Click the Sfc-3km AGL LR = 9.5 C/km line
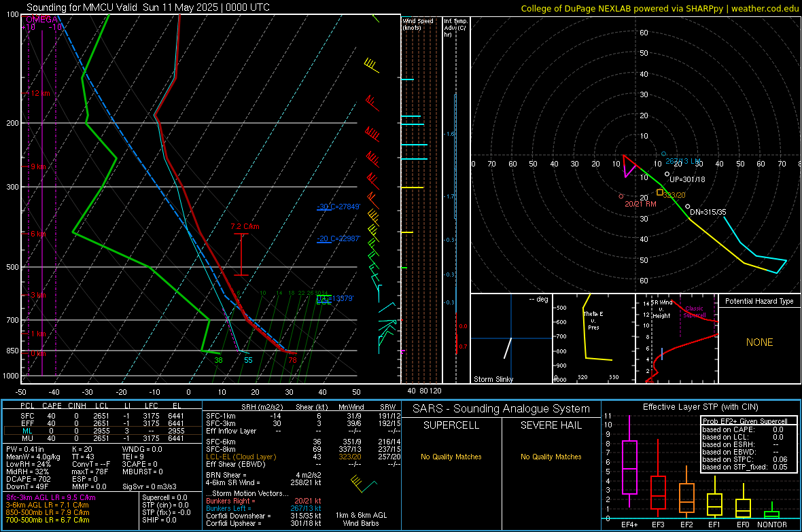The height and width of the screenshot is (532, 802). (51, 497)
